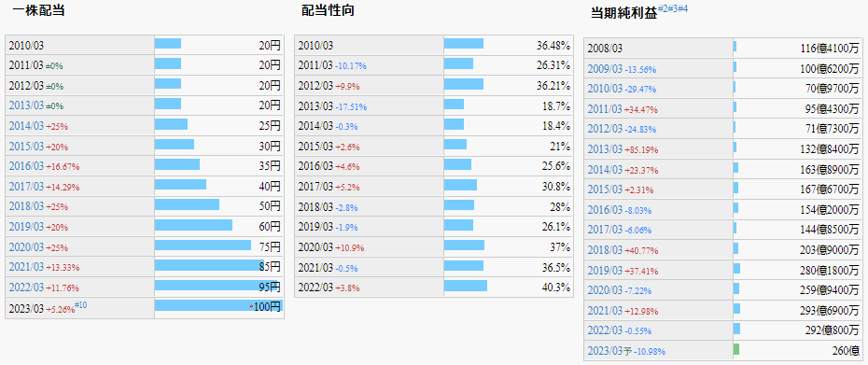Open 2015/03 link with +2.31% change

coord(605,190)
